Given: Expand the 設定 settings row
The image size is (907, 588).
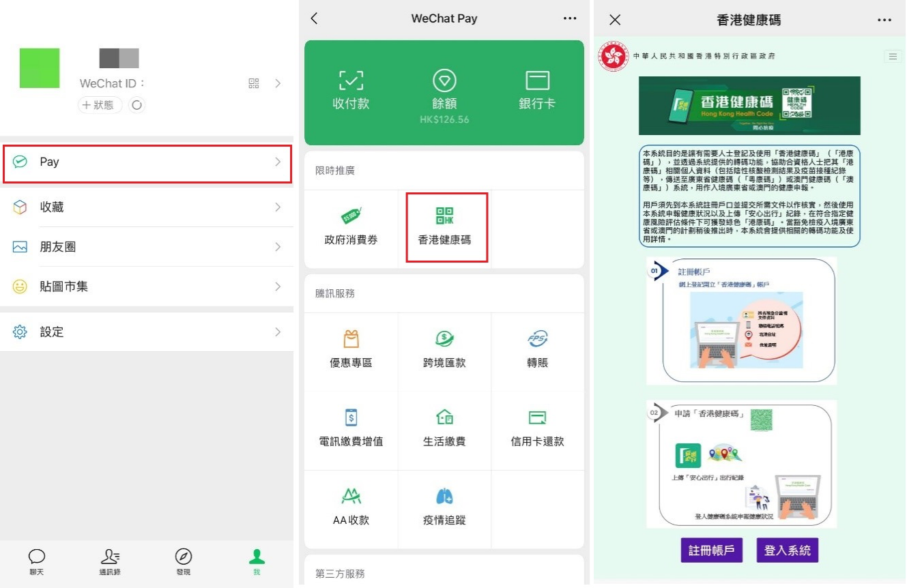Looking at the screenshot, I should [146, 332].
